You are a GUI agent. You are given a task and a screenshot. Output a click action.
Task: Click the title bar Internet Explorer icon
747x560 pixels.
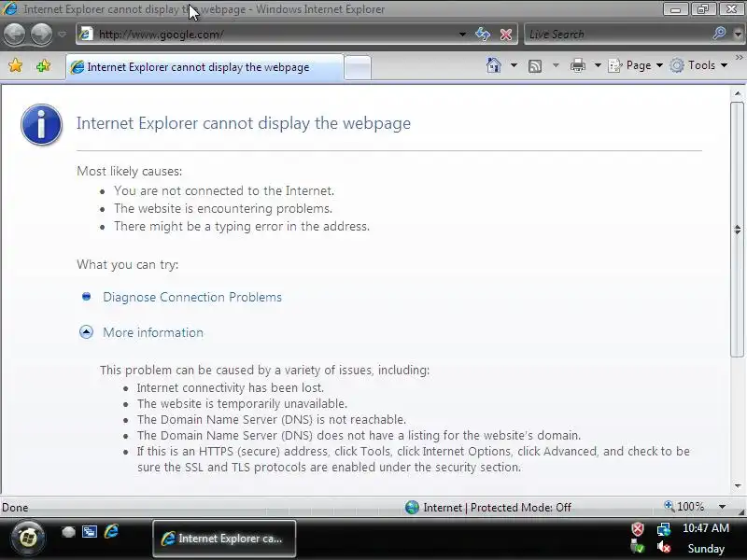point(9,8)
